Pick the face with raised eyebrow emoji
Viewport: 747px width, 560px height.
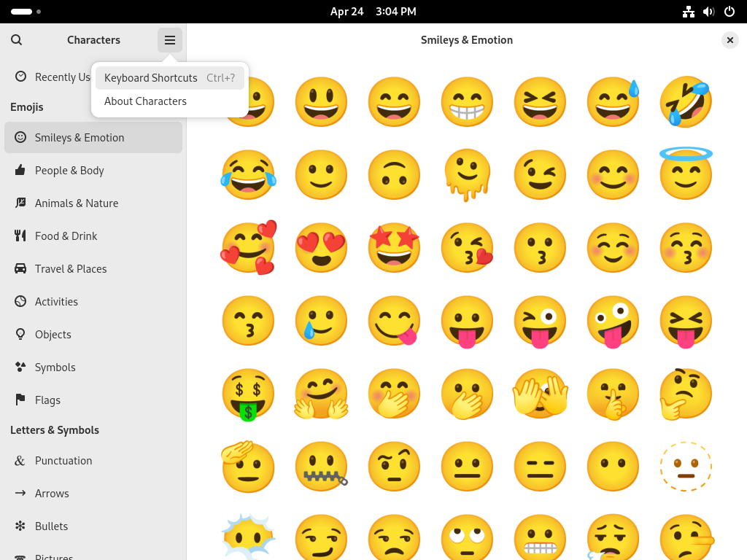[x=394, y=466]
